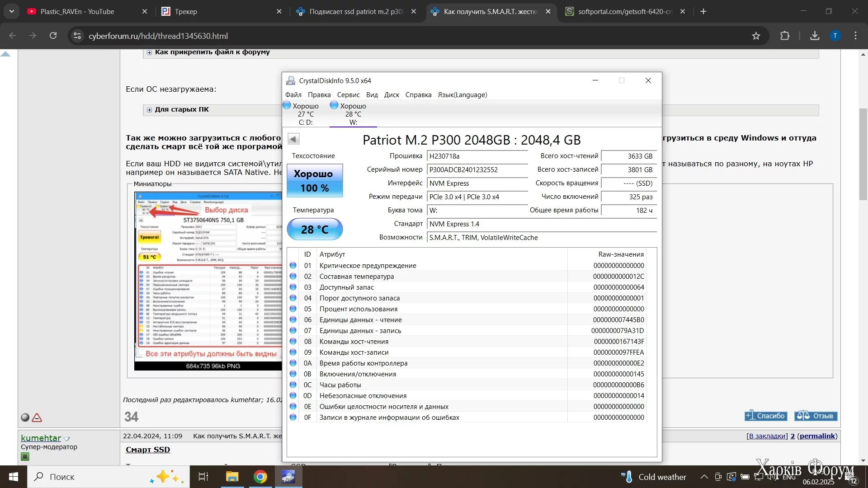Click the report post warning triangle
Viewport: 868px width, 488px height.
(x=37, y=418)
